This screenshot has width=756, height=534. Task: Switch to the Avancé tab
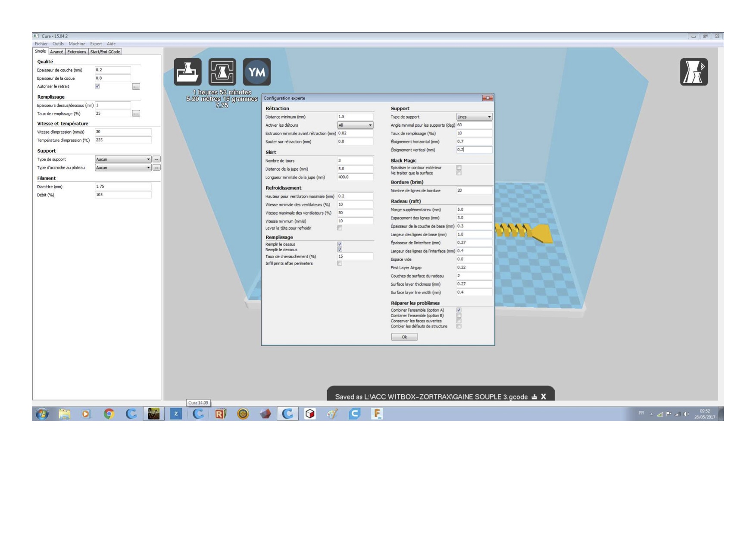pos(56,52)
